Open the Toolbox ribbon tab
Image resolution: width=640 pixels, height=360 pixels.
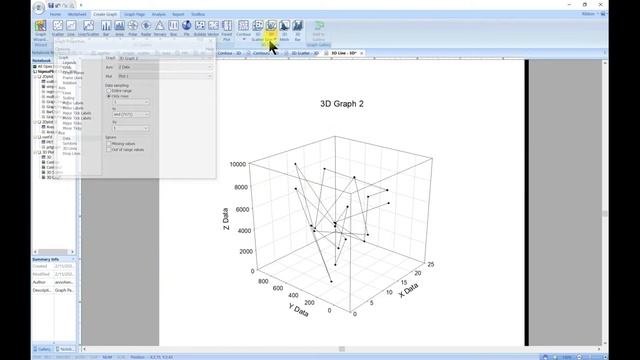click(198, 14)
